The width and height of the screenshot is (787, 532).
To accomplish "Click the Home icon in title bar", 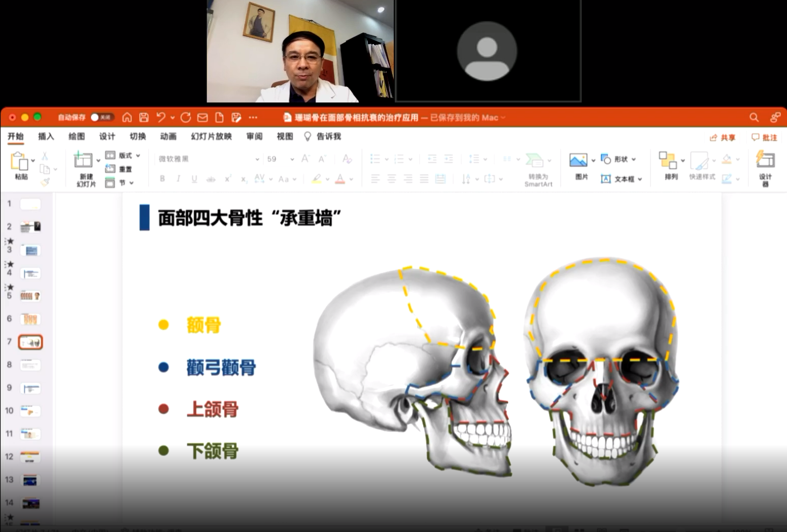I will coord(127,117).
